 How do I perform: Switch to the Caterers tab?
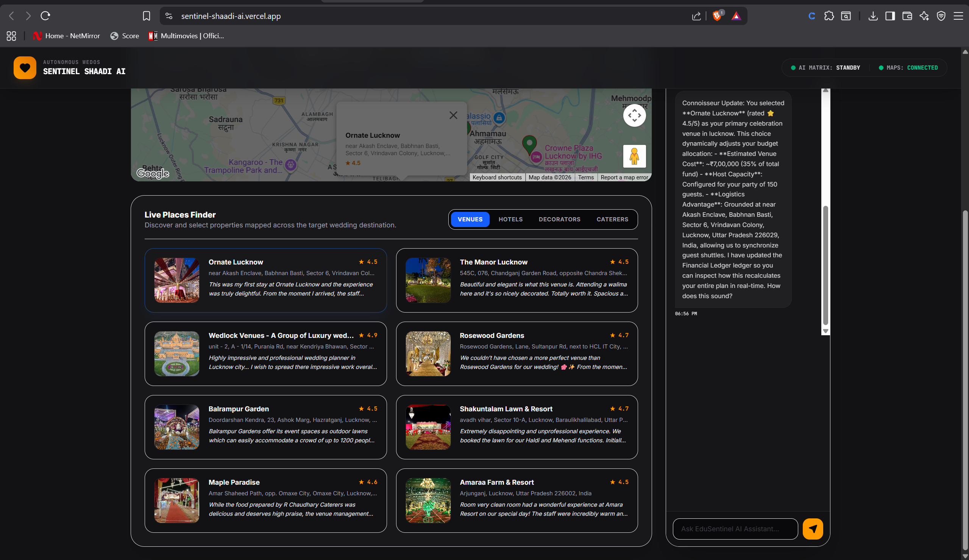pos(613,219)
